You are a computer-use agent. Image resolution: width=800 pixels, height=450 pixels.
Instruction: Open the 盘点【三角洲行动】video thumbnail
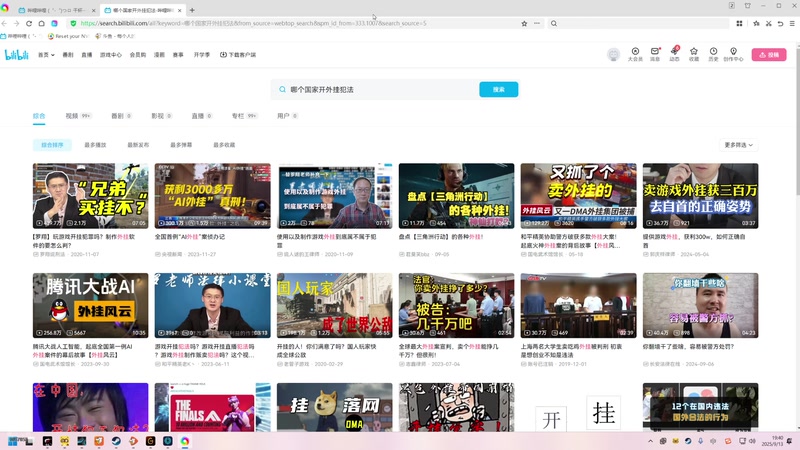(x=457, y=196)
